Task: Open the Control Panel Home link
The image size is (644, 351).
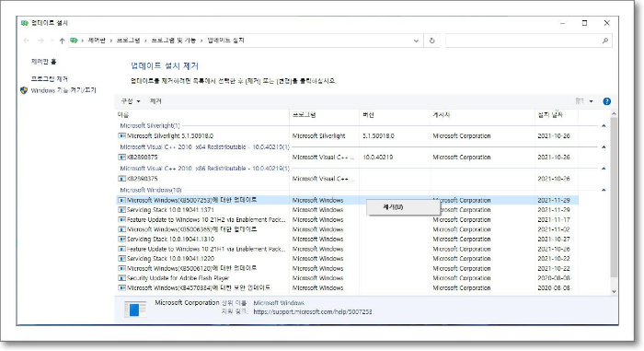Action: point(43,62)
